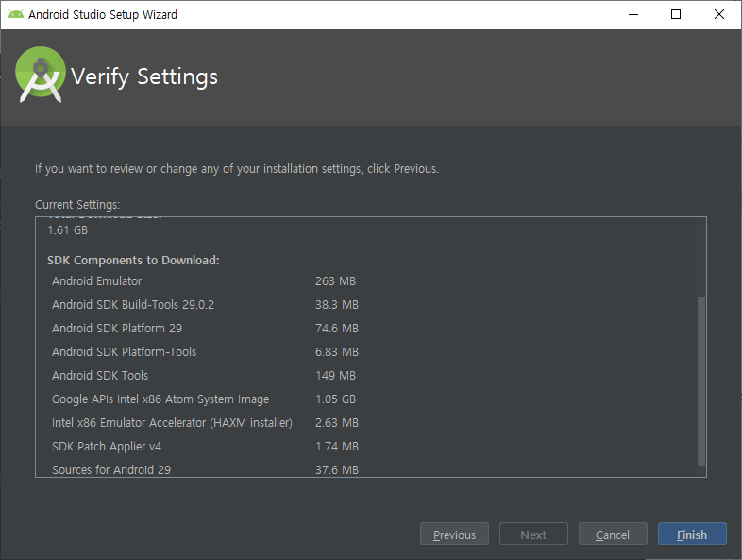The height and width of the screenshot is (560, 742).
Task: Click the Android Studio logo icon
Action: (41, 75)
